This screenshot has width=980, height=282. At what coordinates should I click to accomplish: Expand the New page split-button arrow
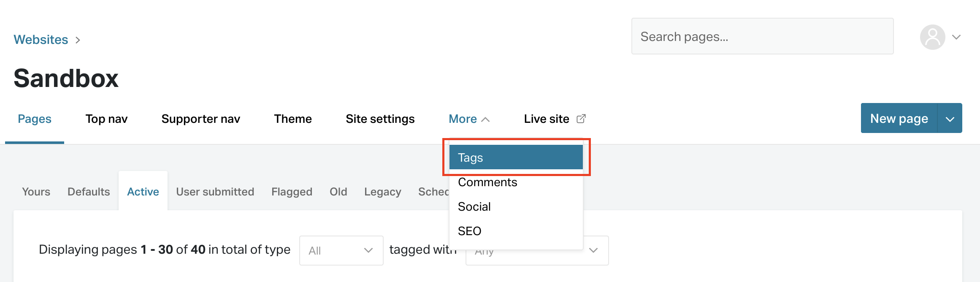(950, 118)
